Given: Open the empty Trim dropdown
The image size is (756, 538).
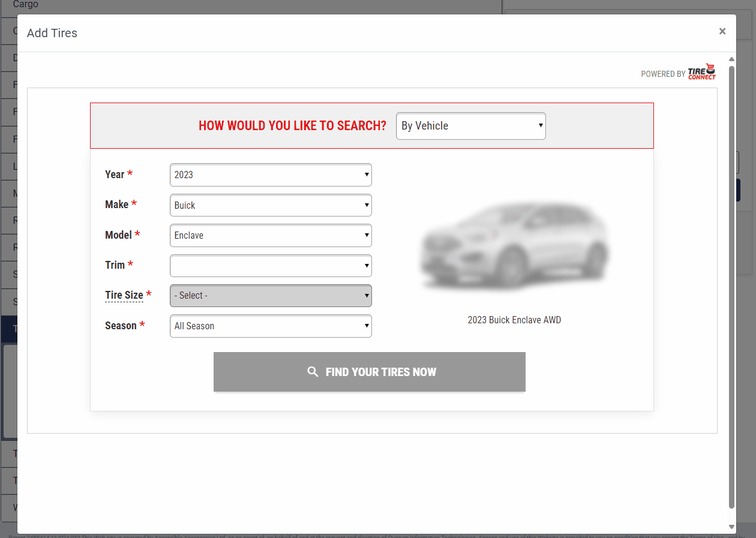Looking at the screenshot, I should point(271,266).
